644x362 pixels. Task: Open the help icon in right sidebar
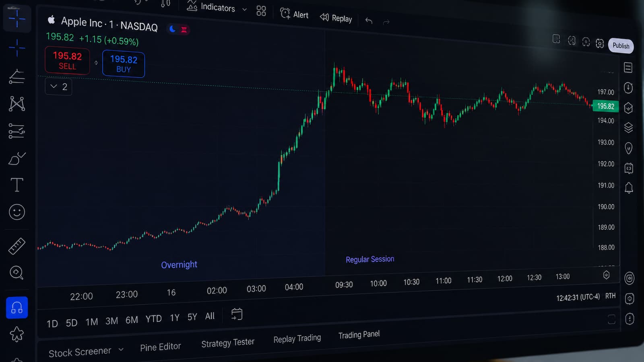coord(630,319)
